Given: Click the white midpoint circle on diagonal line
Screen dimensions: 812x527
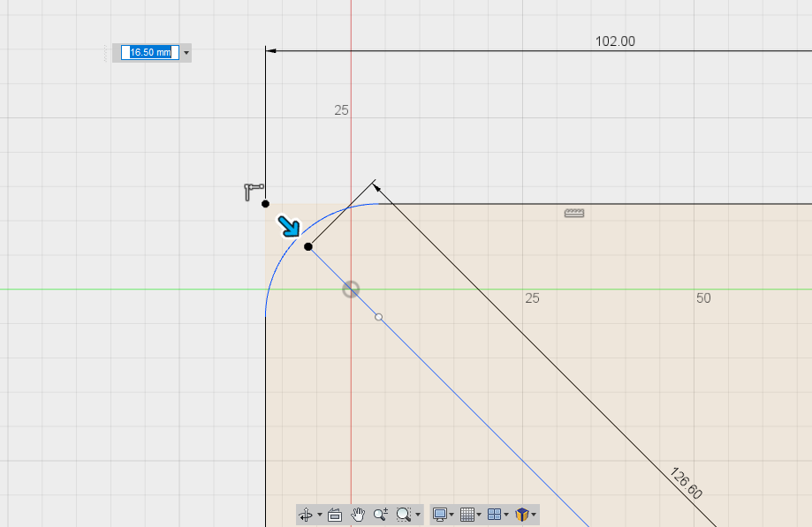Looking at the screenshot, I should (x=378, y=317).
